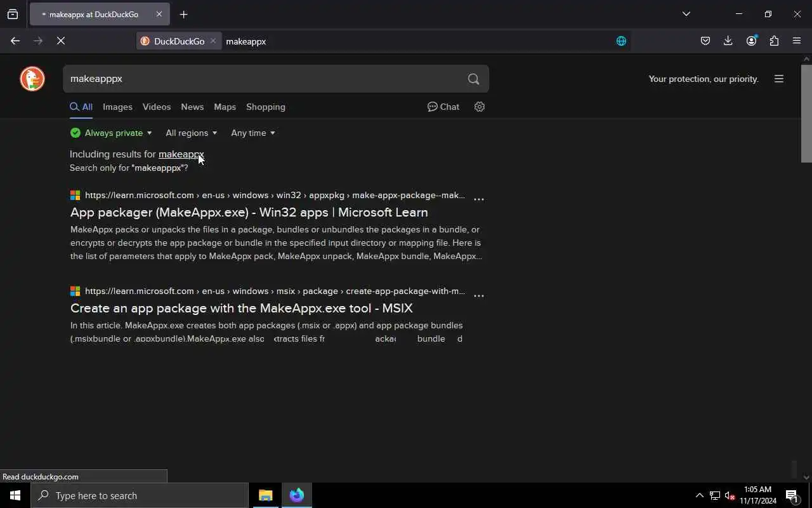Open Duck.ai Chat

443,107
